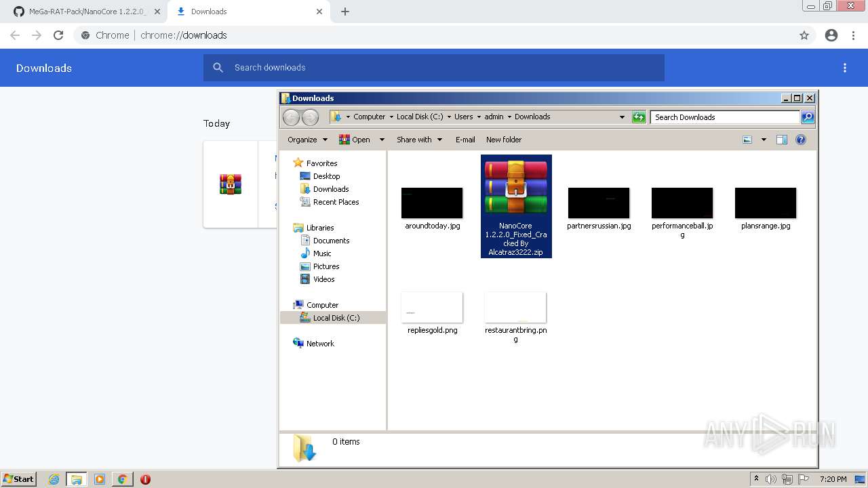The width and height of the screenshot is (868, 488).
Task: Expand the Open button dropdown arrow
Action: 382,140
